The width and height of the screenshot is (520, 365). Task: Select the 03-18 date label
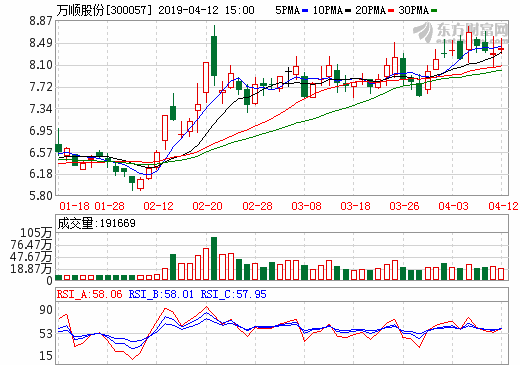(355, 206)
